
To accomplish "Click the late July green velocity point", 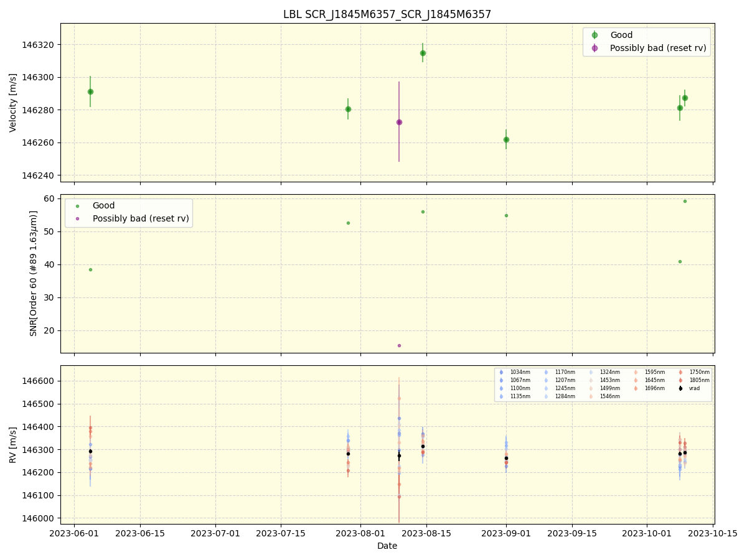I will coord(348,109).
